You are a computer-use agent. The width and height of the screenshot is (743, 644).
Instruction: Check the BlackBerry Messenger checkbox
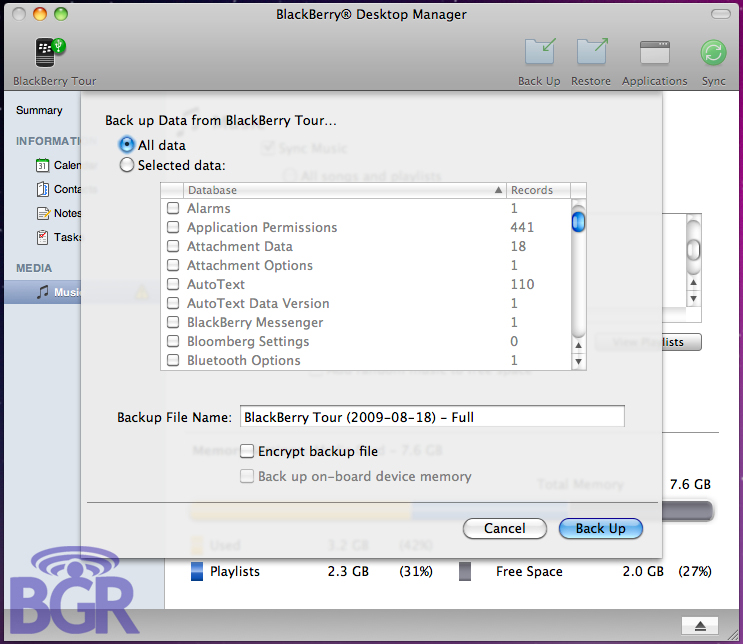tap(173, 322)
